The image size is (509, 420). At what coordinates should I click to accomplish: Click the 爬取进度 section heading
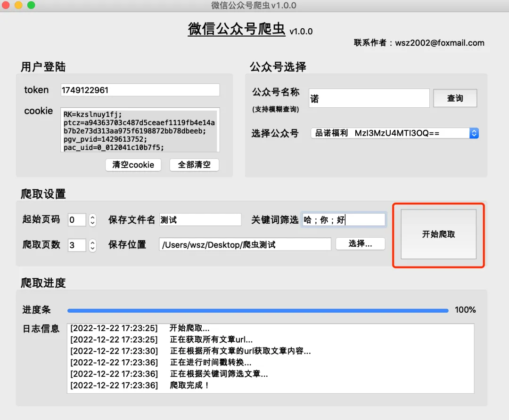pos(43,283)
